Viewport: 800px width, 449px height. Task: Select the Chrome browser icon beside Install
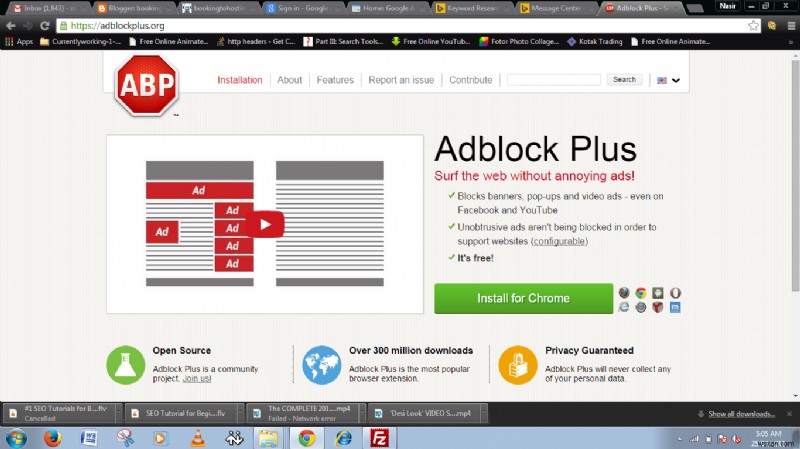(641, 293)
